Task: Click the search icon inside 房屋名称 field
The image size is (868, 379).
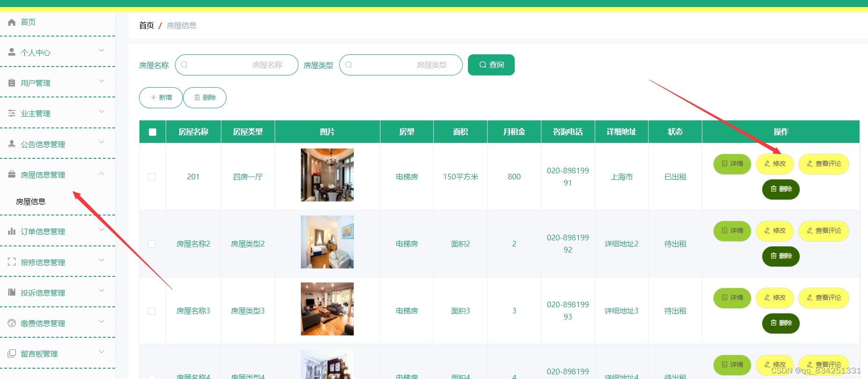Action: pos(184,65)
